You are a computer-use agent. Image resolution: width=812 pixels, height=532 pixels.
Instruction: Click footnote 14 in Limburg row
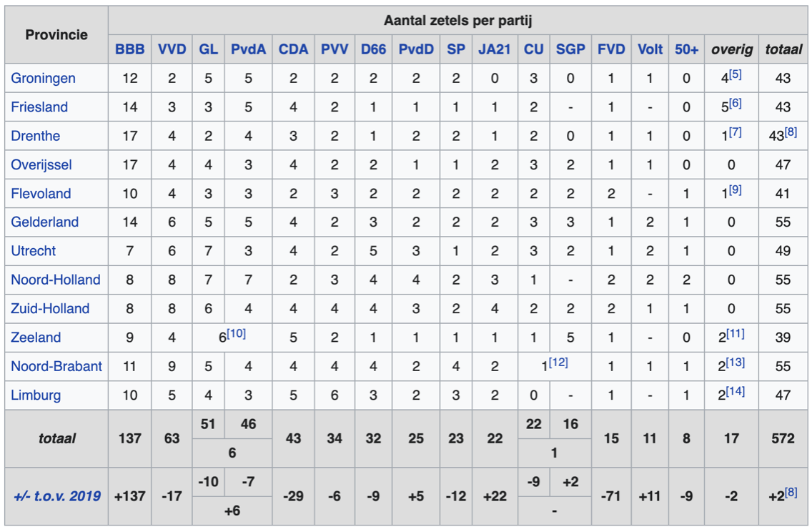click(736, 391)
